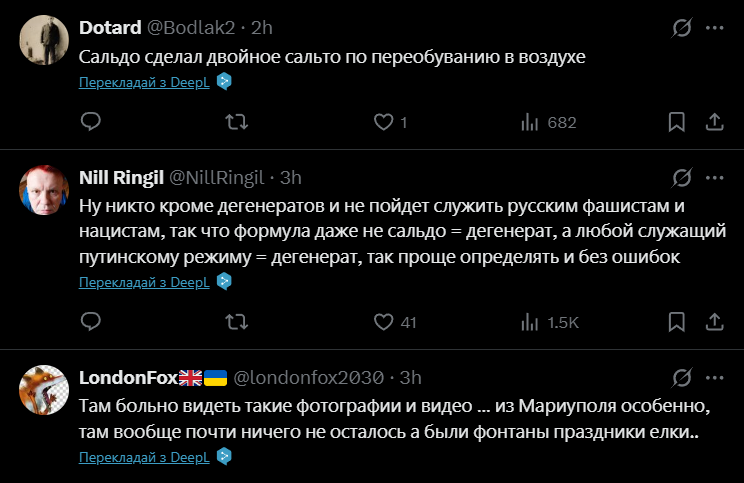This screenshot has width=744, height=483.
Task: Bookmark Nill Ringil's tweet
Action: click(x=677, y=322)
